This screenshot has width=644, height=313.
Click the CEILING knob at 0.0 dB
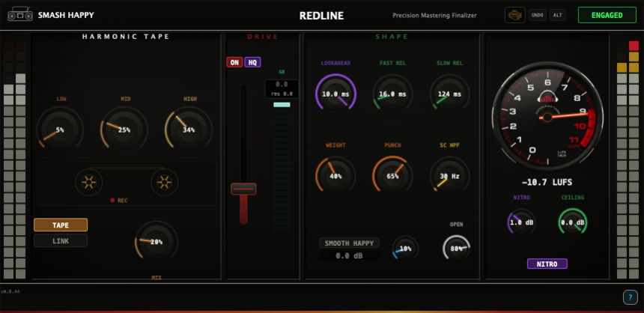point(573,222)
